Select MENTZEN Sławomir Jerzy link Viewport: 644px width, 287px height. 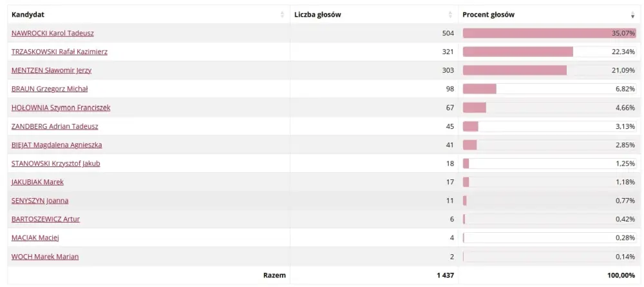[x=52, y=70]
